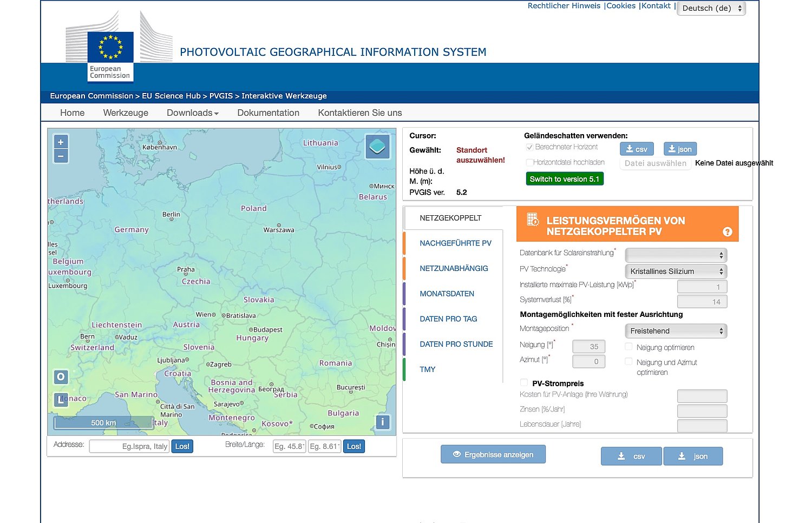This screenshot has width=812, height=523.
Task: Download results as csv at bottom
Action: coord(631,456)
